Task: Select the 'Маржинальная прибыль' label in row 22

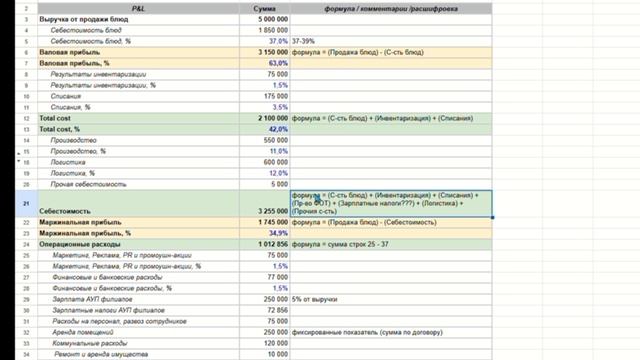Action: [x=138, y=222]
